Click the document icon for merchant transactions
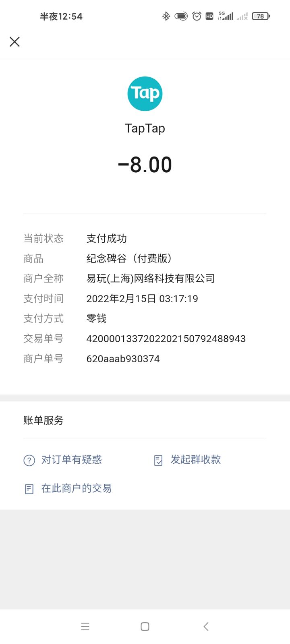The width and height of the screenshot is (290, 644). click(29, 489)
